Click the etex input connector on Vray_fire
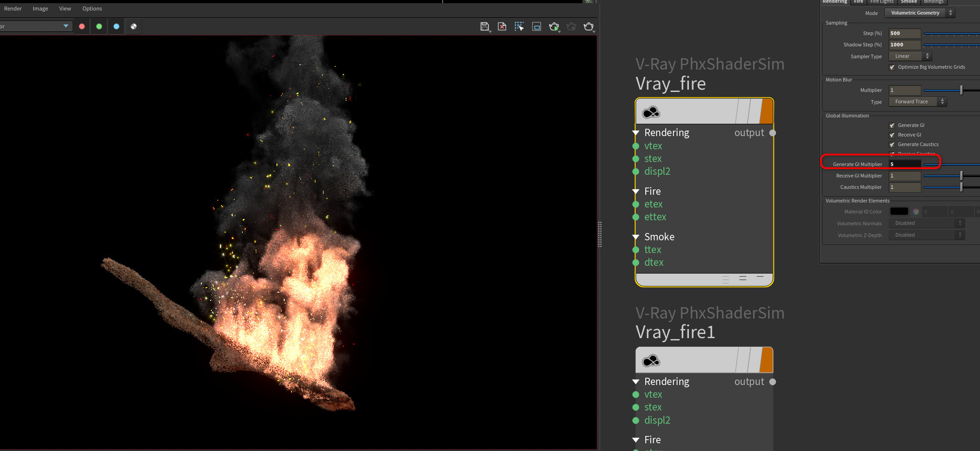980x451 pixels. tap(636, 204)
